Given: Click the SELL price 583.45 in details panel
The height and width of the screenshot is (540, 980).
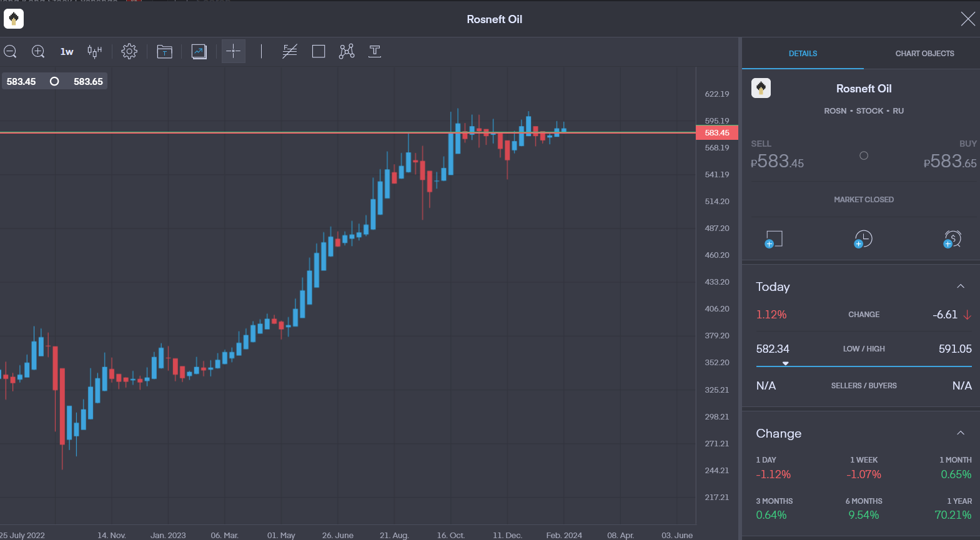Looking at the screenshot, I should coord(778,162).
